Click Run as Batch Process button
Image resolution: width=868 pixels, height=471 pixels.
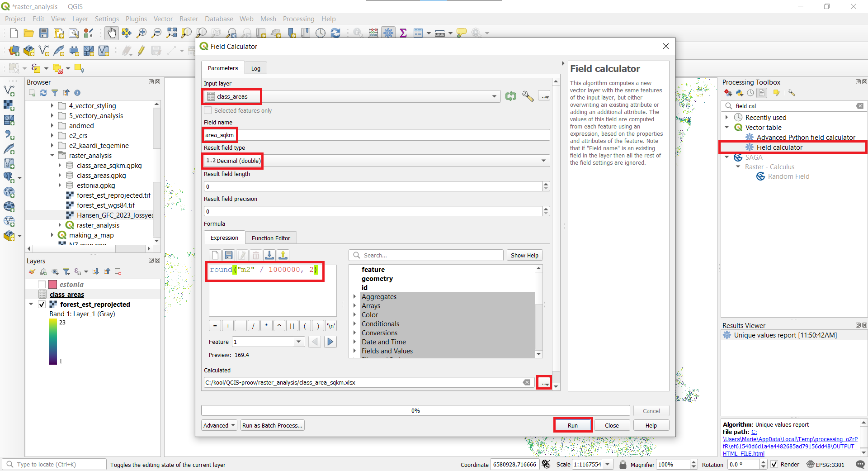[272, 425]
